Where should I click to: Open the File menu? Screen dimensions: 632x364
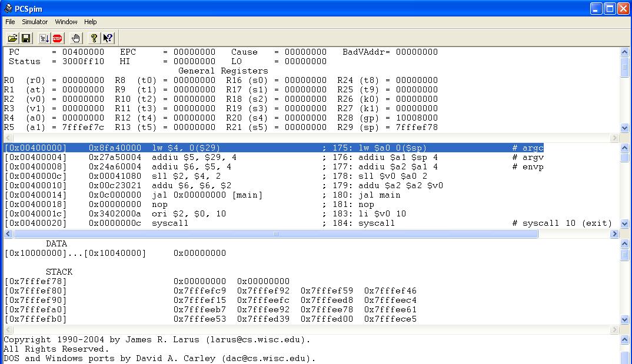pyautogui.click(x=10, y=22)
